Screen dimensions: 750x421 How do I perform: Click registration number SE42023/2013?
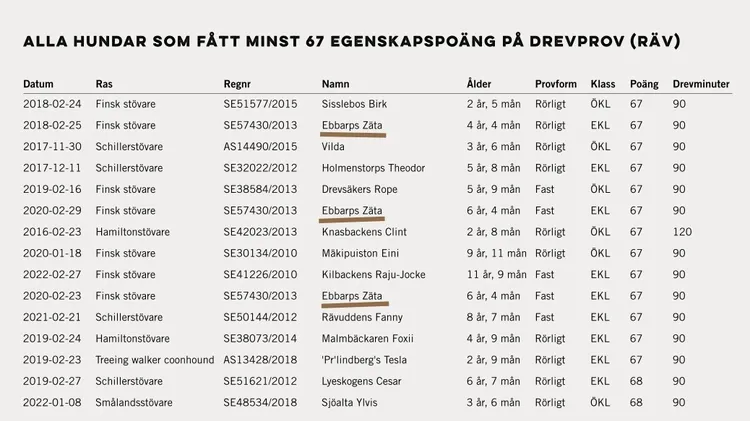tap(260, 232)
